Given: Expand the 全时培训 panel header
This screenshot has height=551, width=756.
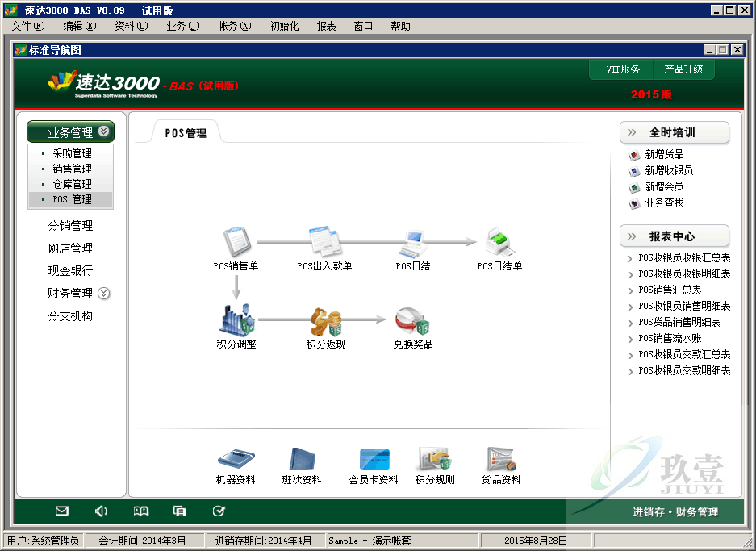Looking at the screenshot, I should point(674,132).
